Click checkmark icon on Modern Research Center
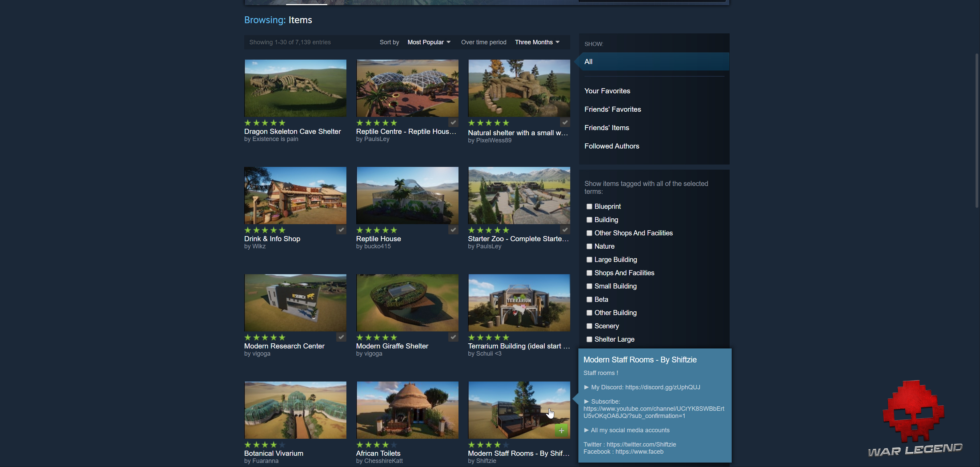 341,337
